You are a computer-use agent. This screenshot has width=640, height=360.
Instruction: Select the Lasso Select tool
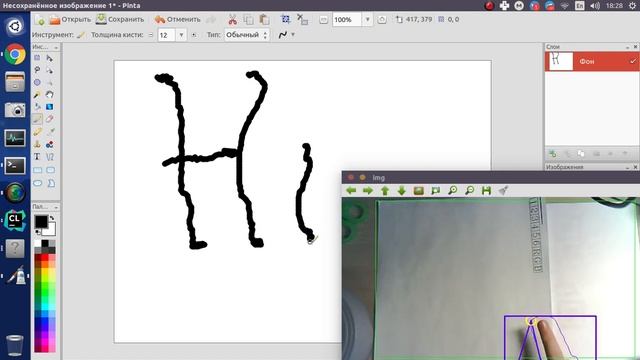point(37,70)
